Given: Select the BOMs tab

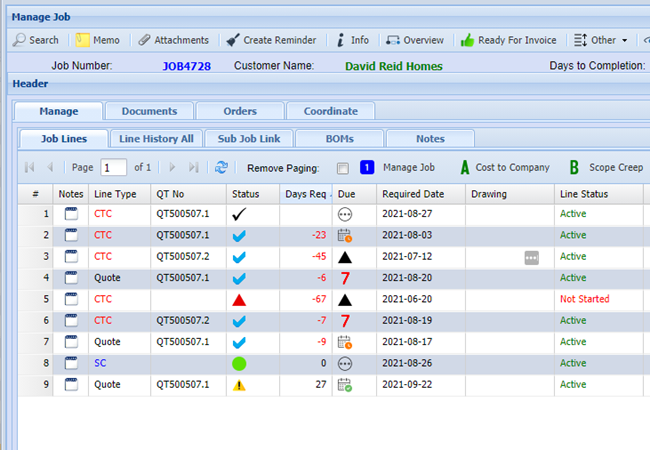Looking at the screenshot, I should [x=340, y=138].
